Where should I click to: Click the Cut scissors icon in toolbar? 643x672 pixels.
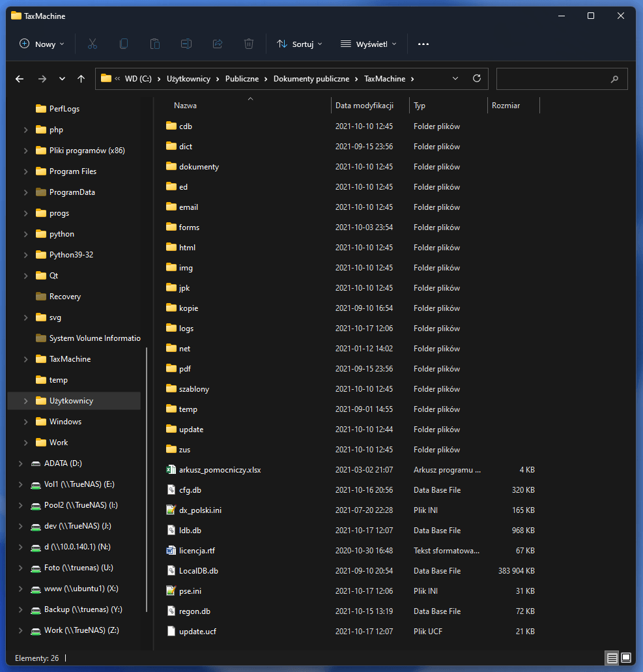92,44
